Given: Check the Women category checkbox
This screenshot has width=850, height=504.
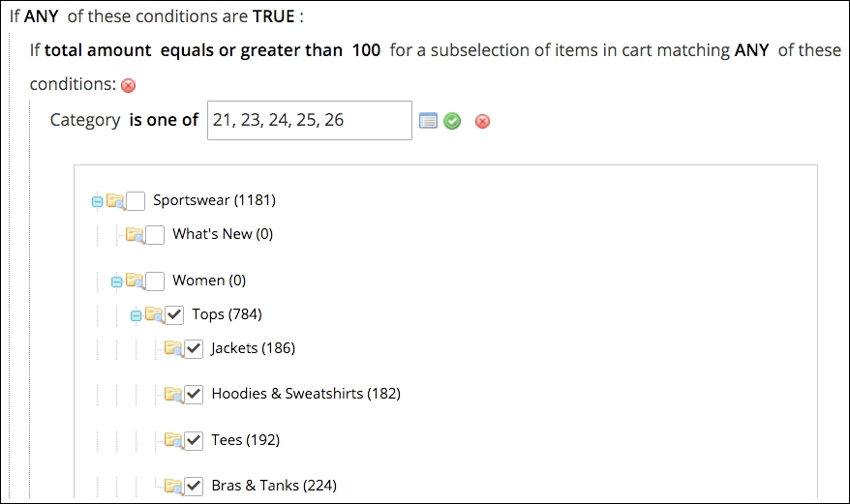Looking at the screenshot, I should (x=155, y=281).
